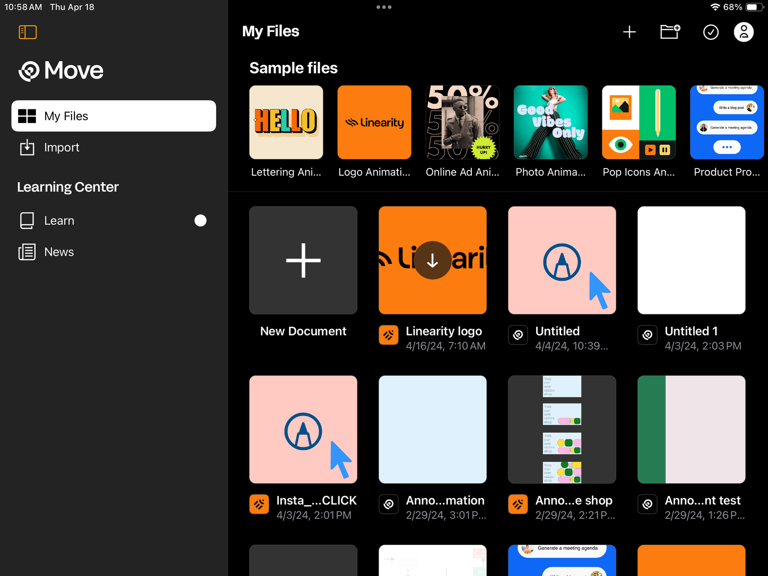768x576 pixels.
Task: Open the Anno...e shop document thumbnail
Action: click(x=562, y=430)
